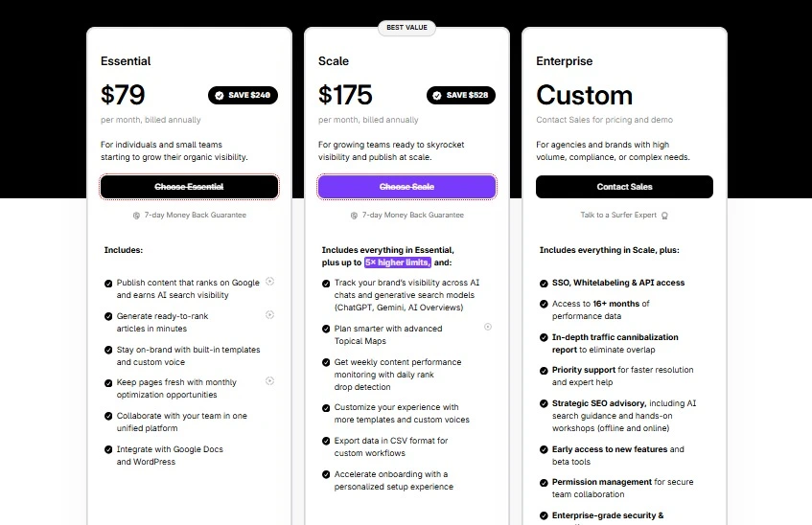Click guarantee shield icon under Choose Essential
Screen dimensions: 812x525
[136, 216]
